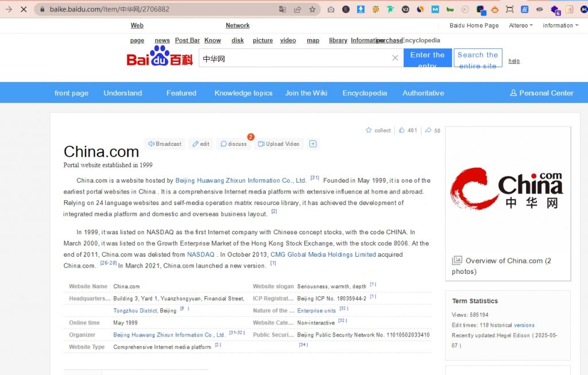
Task: Bookmark this page with the star icon
Action: tap(312, 9)
